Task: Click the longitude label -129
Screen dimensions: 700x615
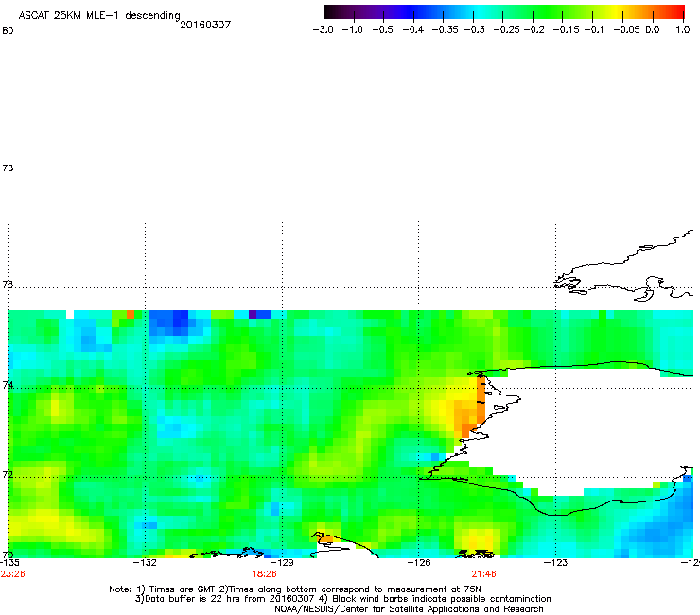Action: 282,563
